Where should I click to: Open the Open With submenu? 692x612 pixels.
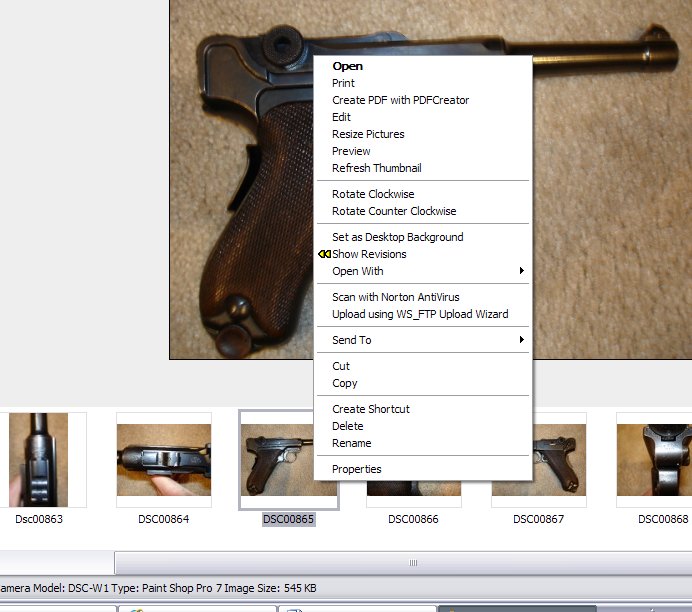423,271
